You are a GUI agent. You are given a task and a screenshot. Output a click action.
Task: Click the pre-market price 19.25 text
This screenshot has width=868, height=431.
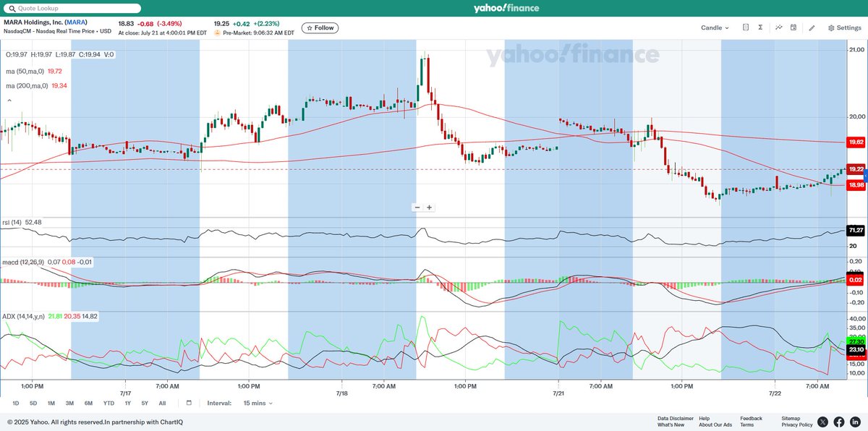[x=222, y=22]
